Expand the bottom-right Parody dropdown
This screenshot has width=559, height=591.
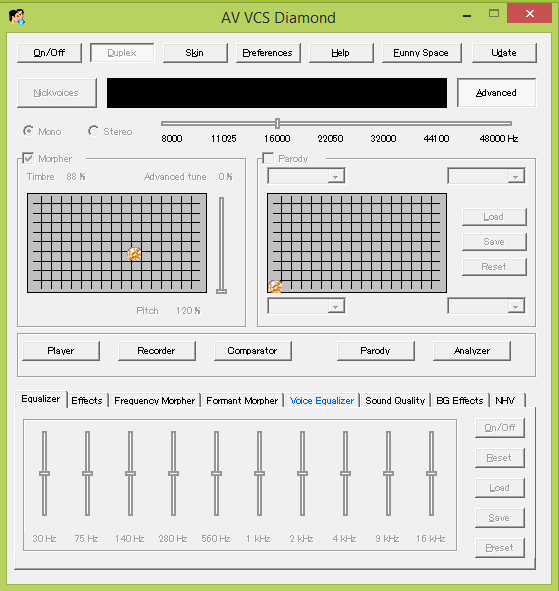[486, 306]
